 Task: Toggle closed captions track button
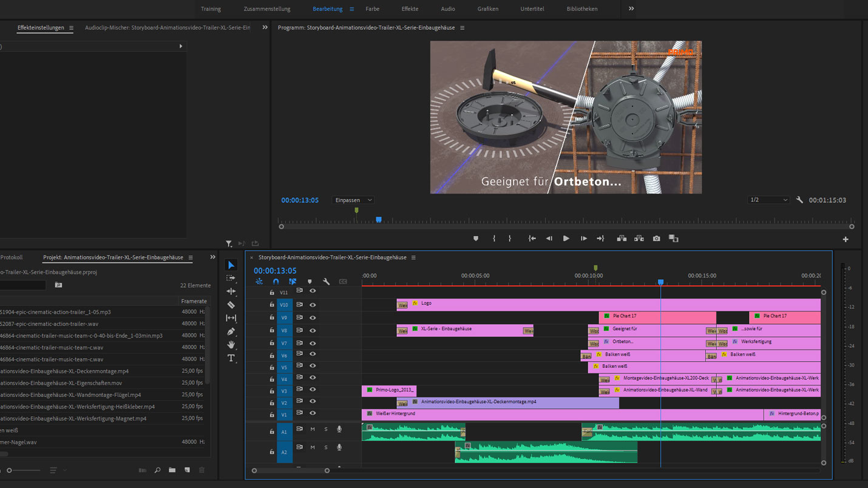[343, 282]
